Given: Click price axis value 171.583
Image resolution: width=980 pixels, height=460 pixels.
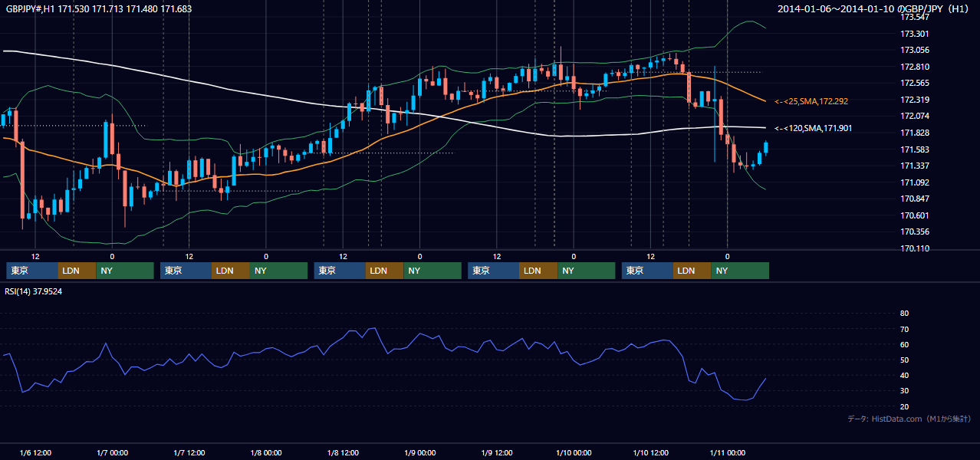Looking at the screenshot, I should [914, 149].
